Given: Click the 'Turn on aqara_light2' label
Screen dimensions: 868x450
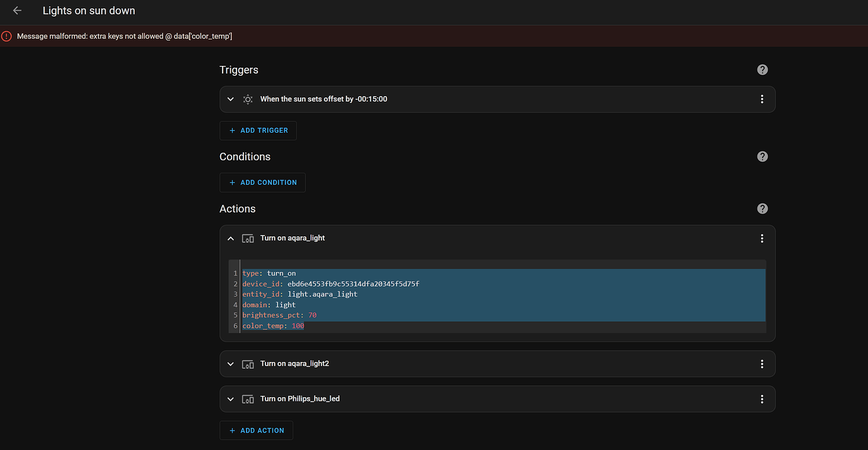Looking at the screenshot, I should pyautogui.click(x=295, y=364).
